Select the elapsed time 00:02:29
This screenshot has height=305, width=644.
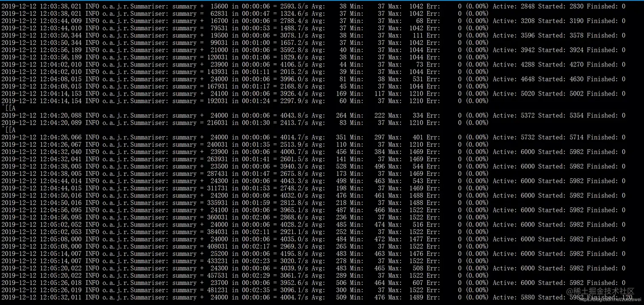pos(256,276)
